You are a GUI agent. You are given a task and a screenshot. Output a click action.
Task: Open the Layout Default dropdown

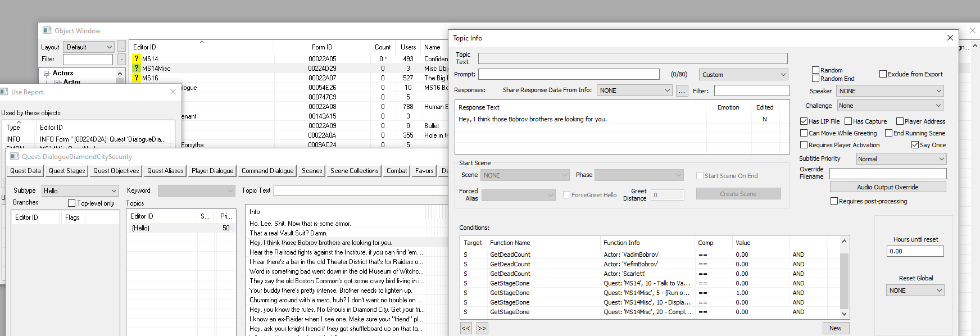(x=88, y=47)
